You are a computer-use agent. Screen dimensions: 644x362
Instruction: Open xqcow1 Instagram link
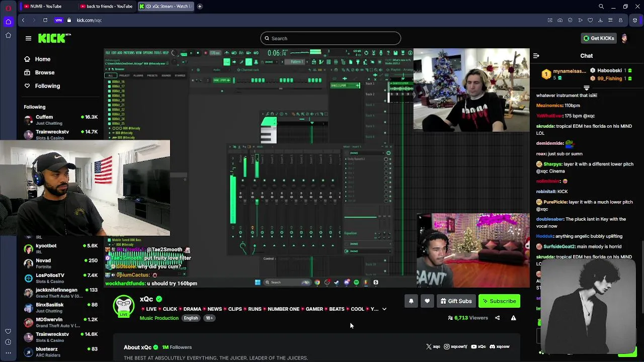pos(455,347)
